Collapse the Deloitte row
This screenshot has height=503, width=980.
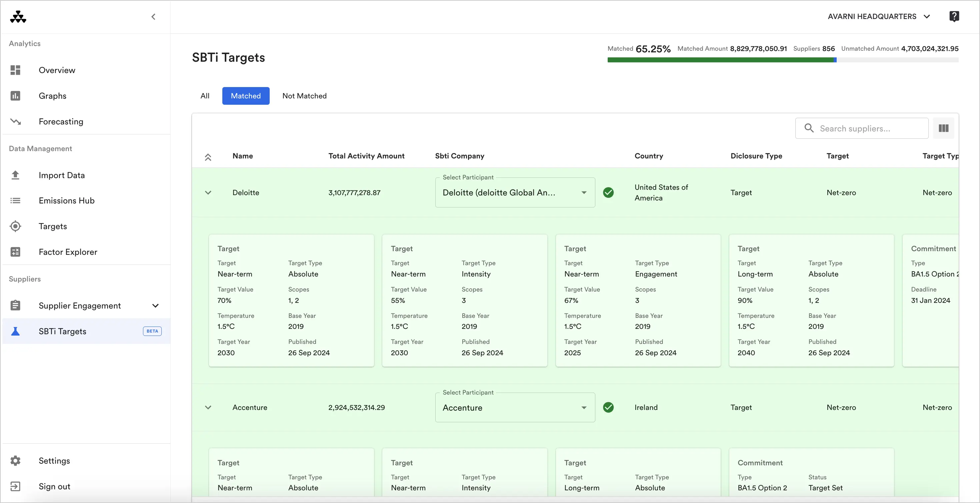click(x=208, y=193)
